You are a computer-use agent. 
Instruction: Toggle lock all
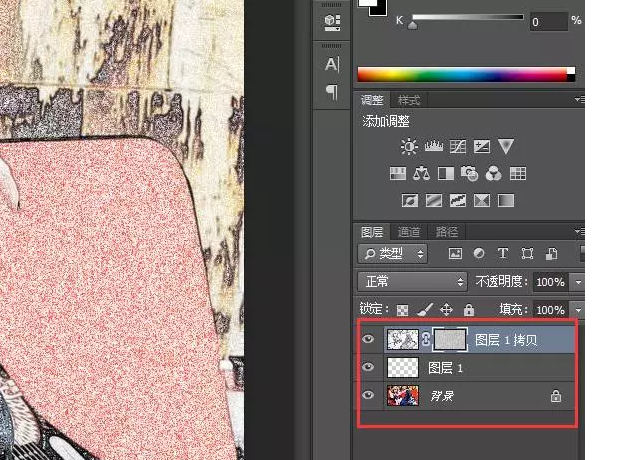pos(469,310)
